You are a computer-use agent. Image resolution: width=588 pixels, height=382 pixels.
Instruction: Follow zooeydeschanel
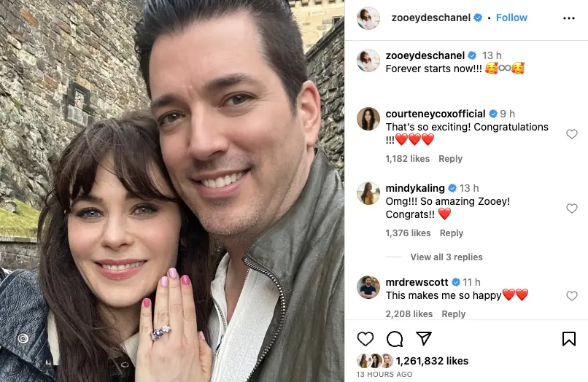click(x=511, y=17)
